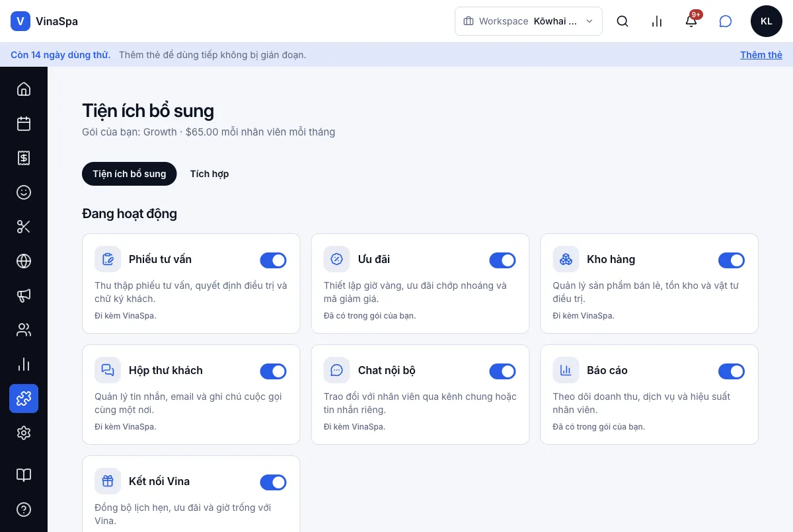
Task: Open the KL user avatar menu
Action: (x=767, y=21)
